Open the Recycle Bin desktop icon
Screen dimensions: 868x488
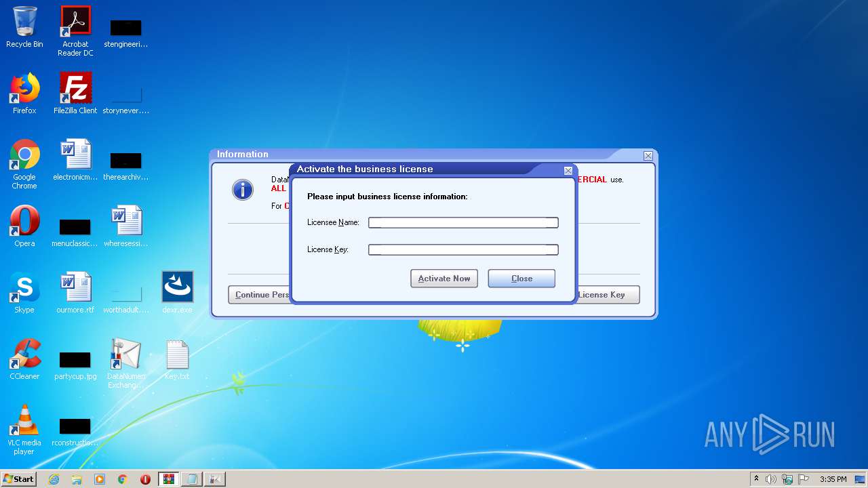(24, 28)
